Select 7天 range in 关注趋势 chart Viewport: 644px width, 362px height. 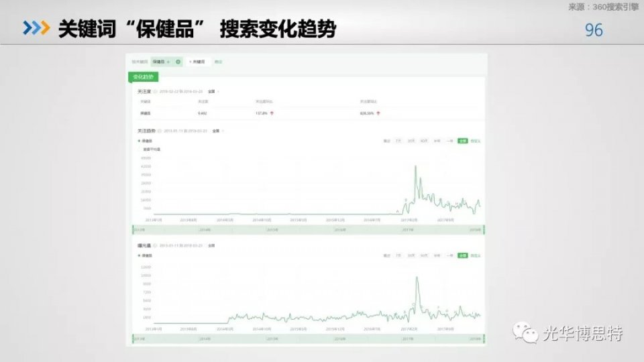(398, 141)
